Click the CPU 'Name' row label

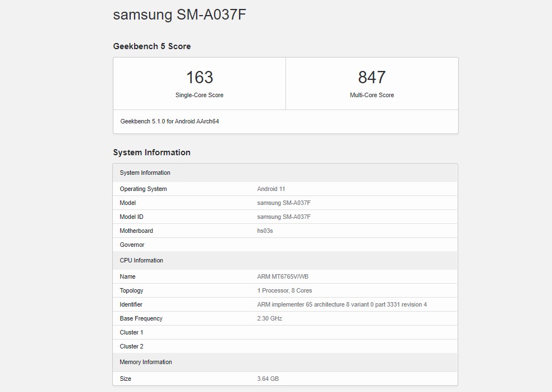127,276
